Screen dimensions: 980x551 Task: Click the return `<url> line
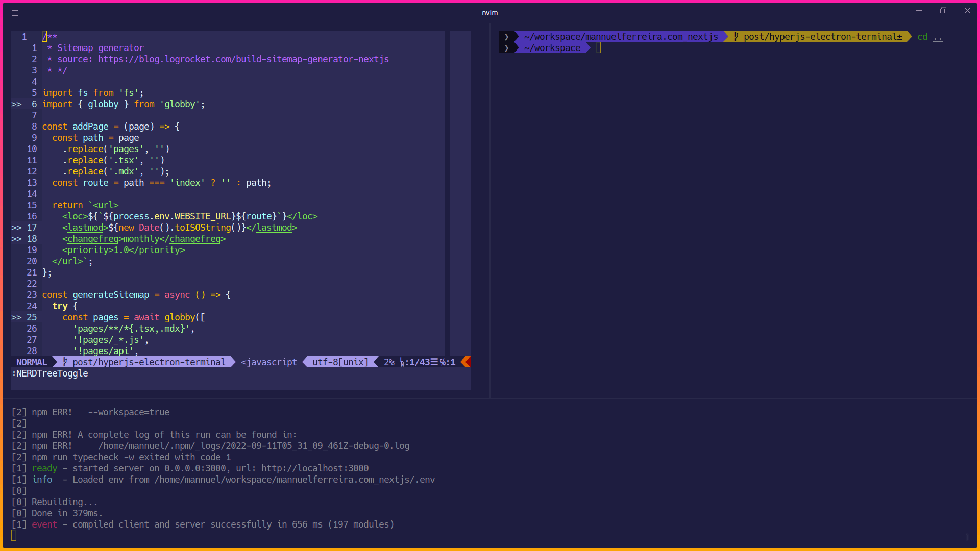tap(85, 205)
